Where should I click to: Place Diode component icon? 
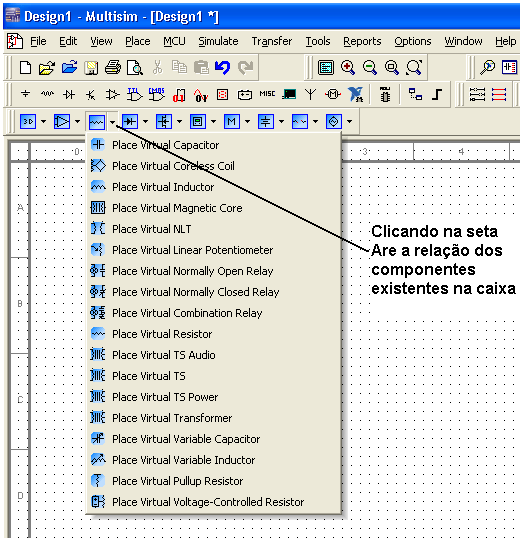click(x=69, y=94)
